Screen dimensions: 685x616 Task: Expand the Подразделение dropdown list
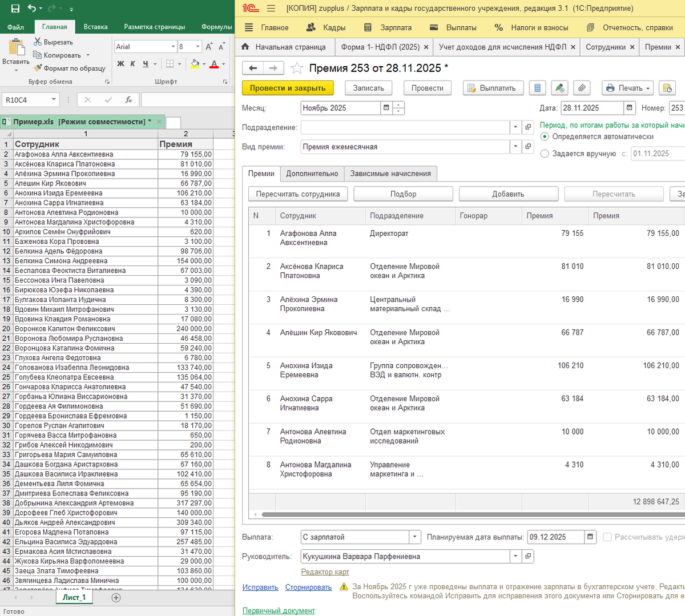[515, 127]
